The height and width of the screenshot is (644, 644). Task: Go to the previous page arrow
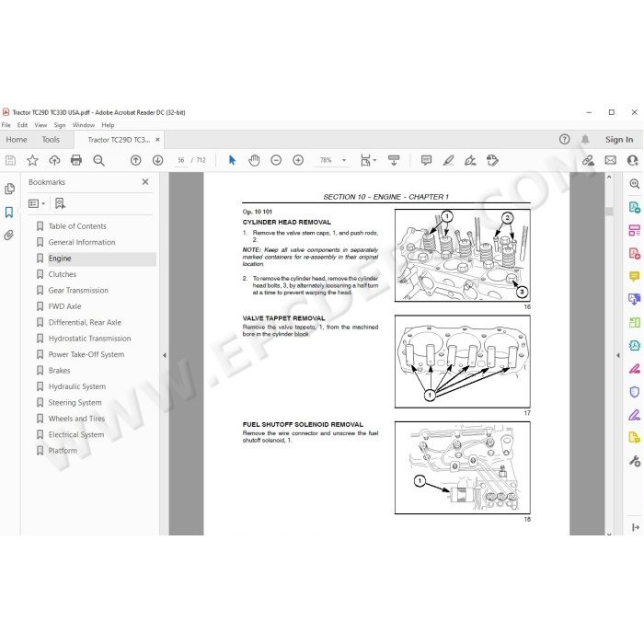135,160
